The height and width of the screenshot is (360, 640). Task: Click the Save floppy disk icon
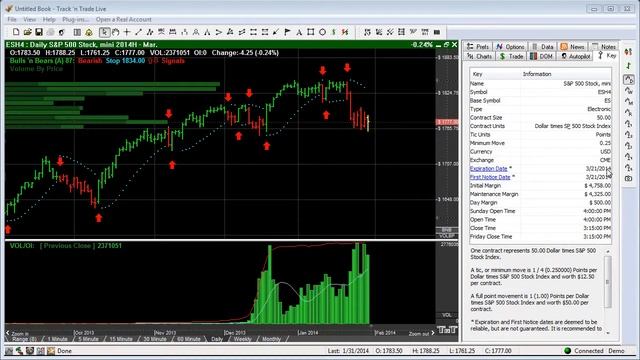click(39, 32)
